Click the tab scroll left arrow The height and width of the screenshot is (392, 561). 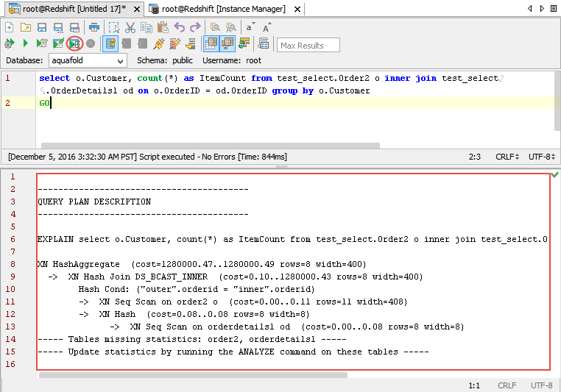click(x=530, y=9)
